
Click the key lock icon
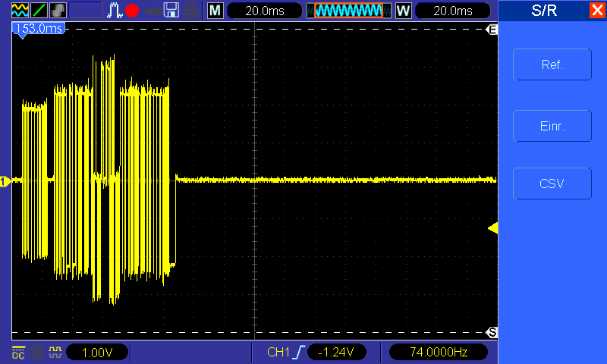pos(153,11)
